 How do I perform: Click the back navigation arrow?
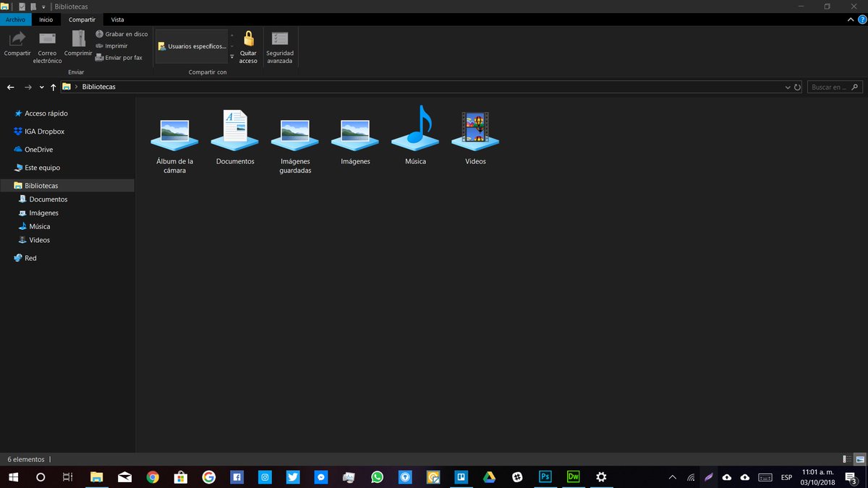tap(10, 87)
